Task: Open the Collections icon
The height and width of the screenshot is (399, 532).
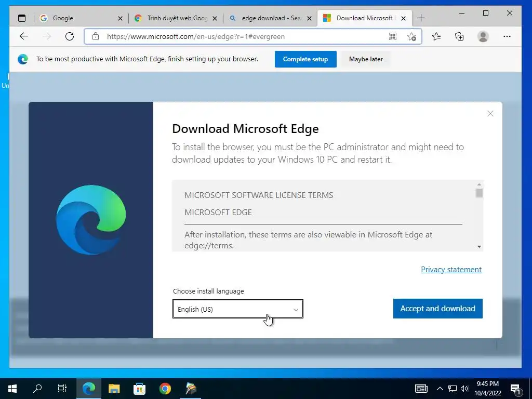Action: point(459,36)
